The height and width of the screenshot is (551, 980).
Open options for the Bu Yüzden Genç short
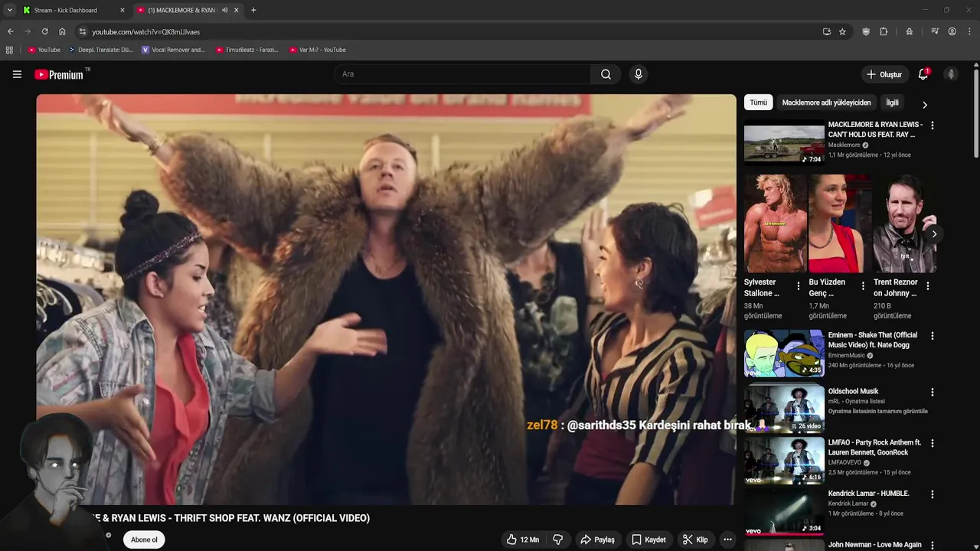863,286
